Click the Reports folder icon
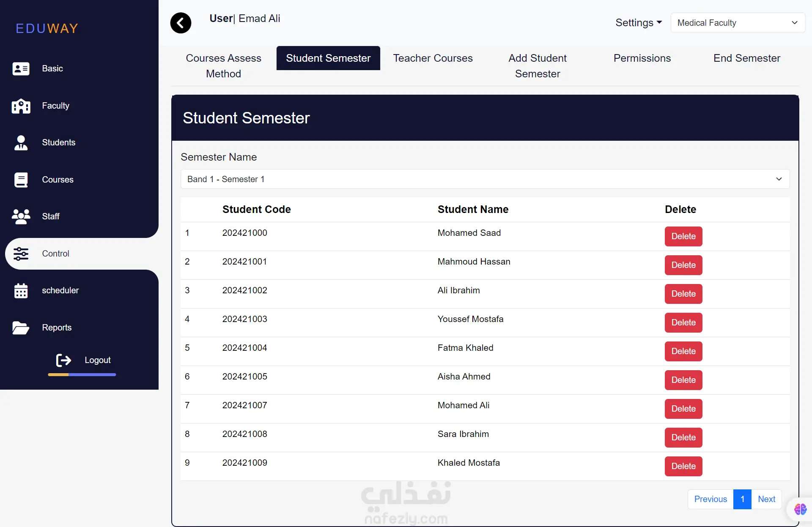 coord(21,328)
